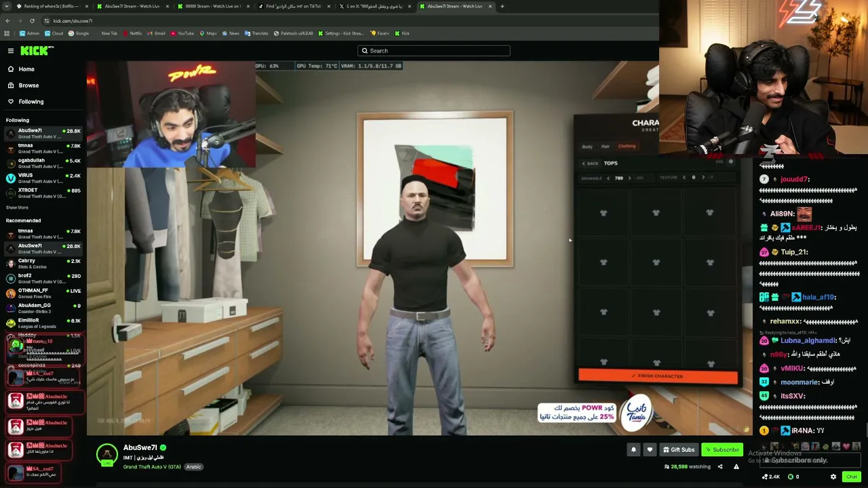Select the first shirt tile in Tops grid
868x488 pixels.
point(604,213)
